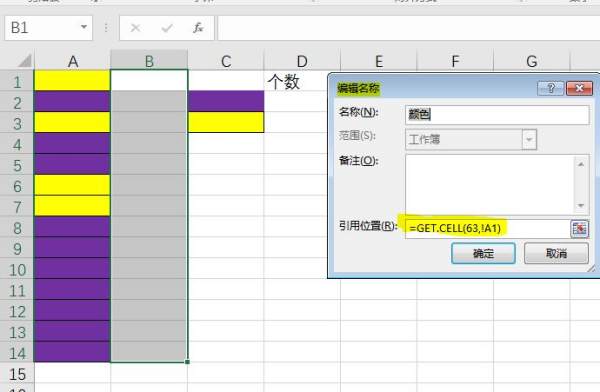Click the 备注 scrollbar down arrow

pos(581,206)
